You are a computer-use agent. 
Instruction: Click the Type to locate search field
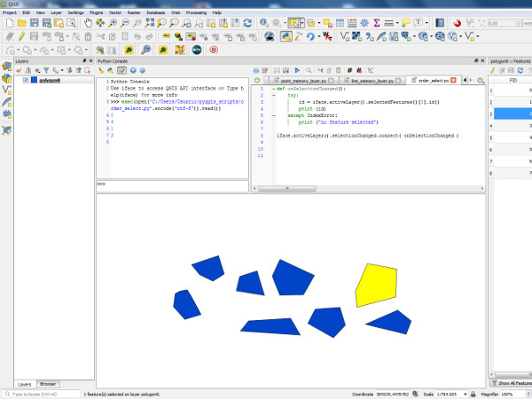point(42,394)
